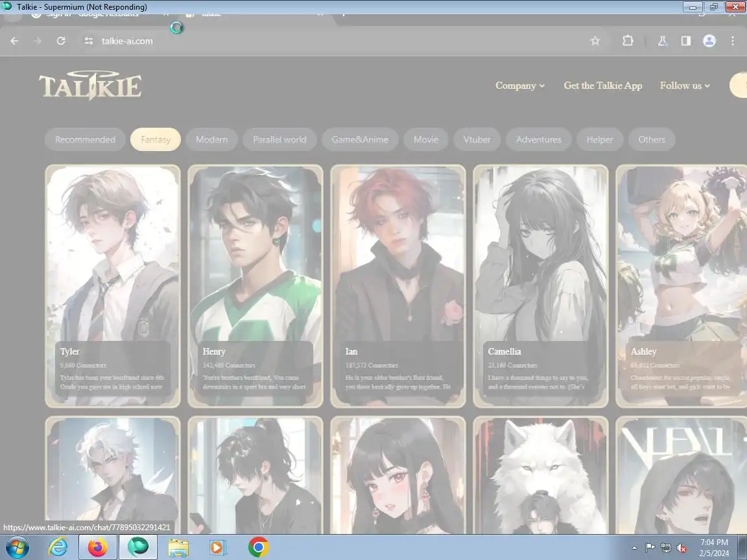Viewport: 747px width, 560px height.
Task: Switch to Supermium in the taskbar
Action: tap(137, 548)
